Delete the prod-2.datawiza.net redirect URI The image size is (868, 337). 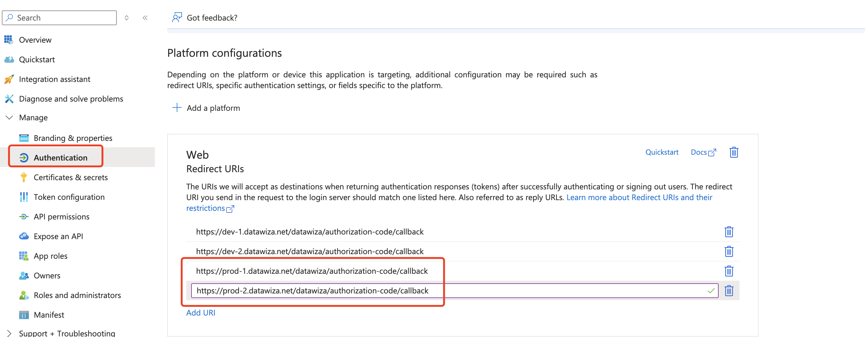coord(729,291)
